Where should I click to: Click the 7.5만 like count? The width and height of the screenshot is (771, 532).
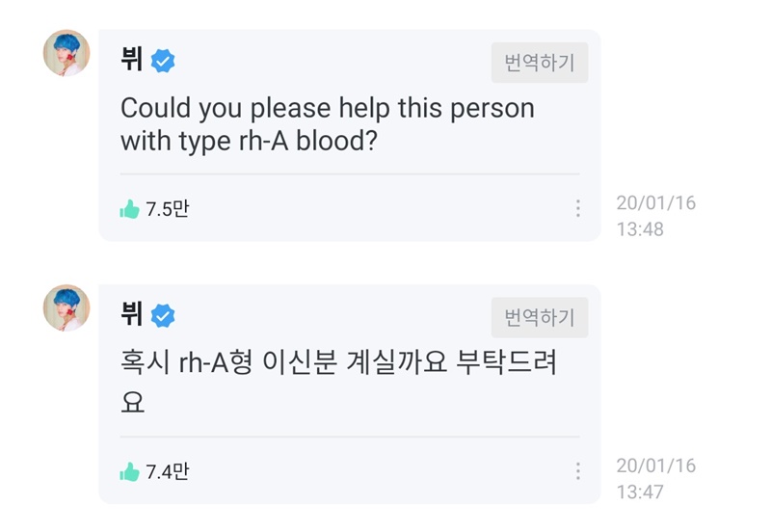(168, 209)
